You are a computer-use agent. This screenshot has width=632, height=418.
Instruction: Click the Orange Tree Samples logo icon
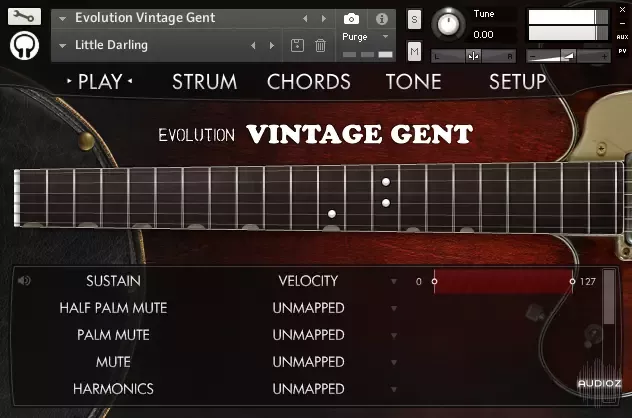pos(24,45)
